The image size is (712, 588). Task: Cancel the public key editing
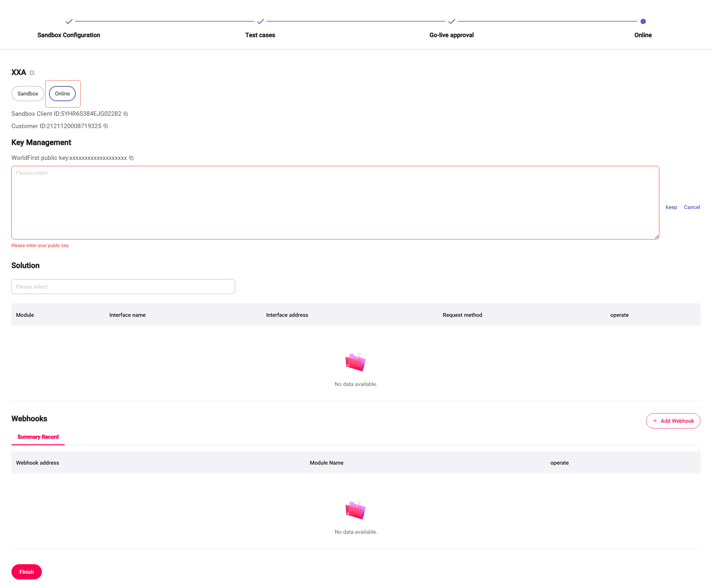tap(692, 207)
